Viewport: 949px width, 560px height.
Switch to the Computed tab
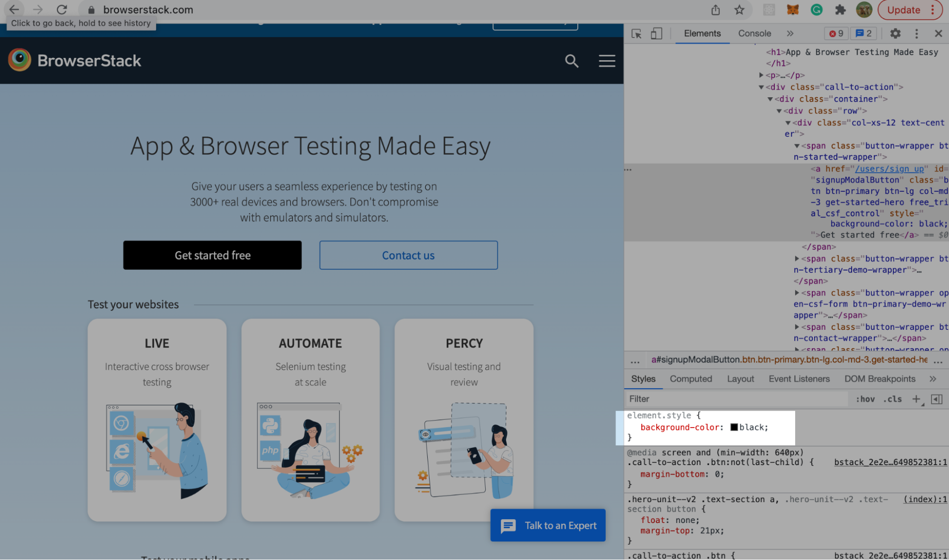pos(691,379)
